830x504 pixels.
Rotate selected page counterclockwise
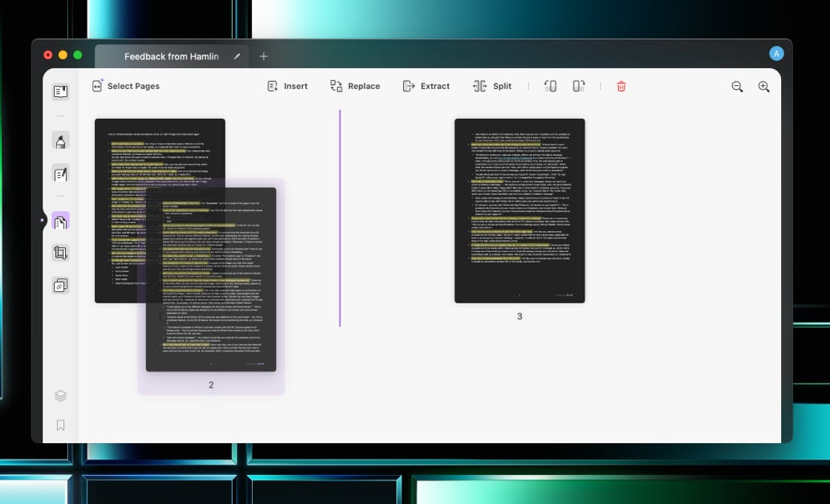click(550, 86)
